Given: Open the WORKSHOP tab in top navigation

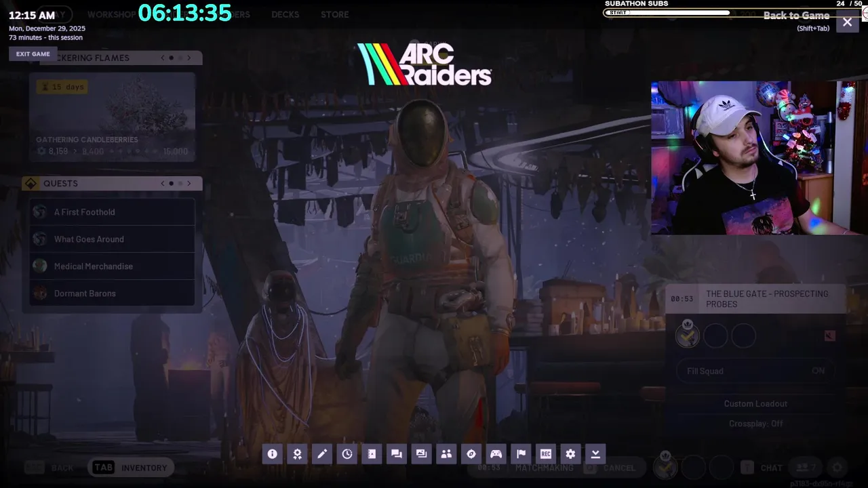Looking at the screenshot, I should click(x=112, y=14).
